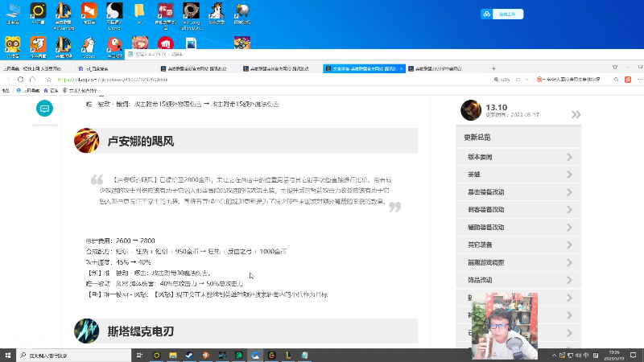Open the red extension icon in browser toolbar
Screen dimensions: 644x362
(x=628, y=79)
